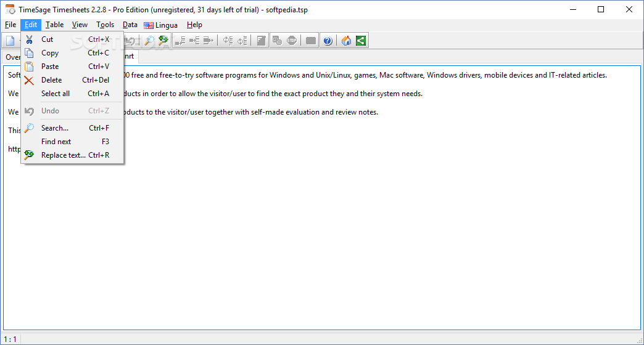Choose Find next from the Edit menu

72,142
